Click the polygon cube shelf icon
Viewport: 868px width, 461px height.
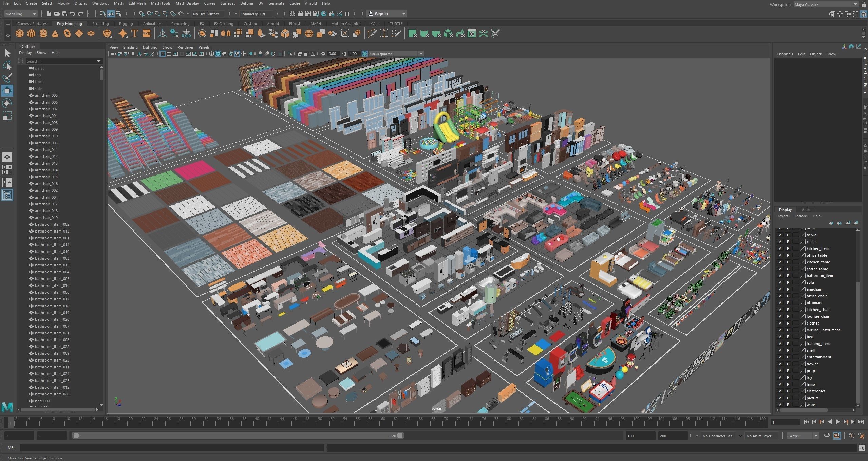point(31,33)
